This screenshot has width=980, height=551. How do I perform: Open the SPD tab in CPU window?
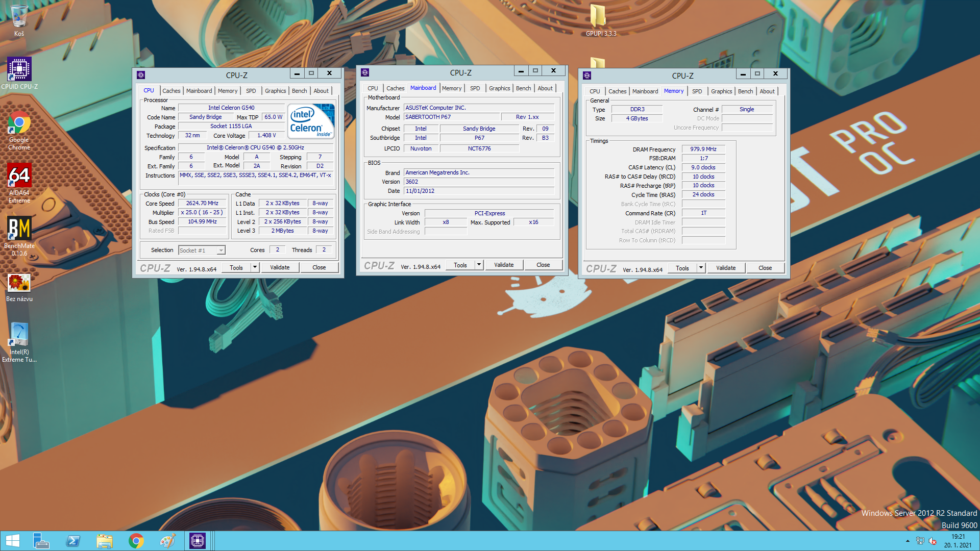(251, 91)
